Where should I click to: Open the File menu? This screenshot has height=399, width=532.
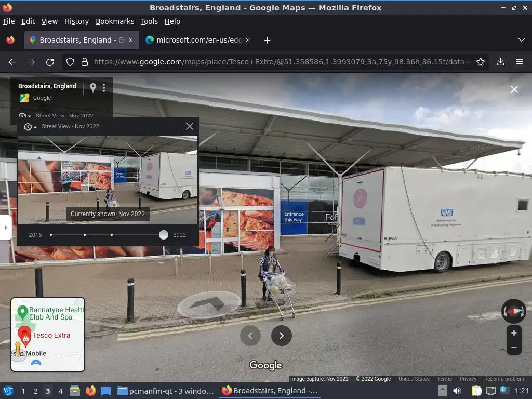[9, 21]
